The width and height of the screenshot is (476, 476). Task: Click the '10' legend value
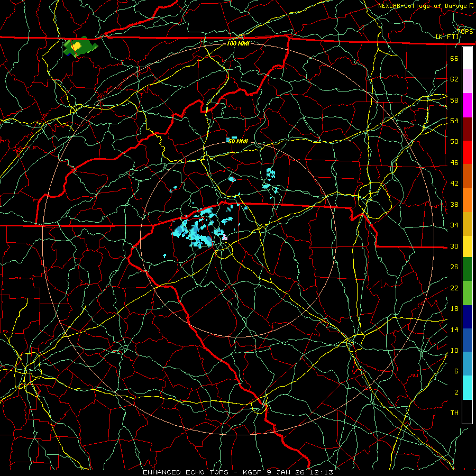pyautogui.click(x=454, y=351)
